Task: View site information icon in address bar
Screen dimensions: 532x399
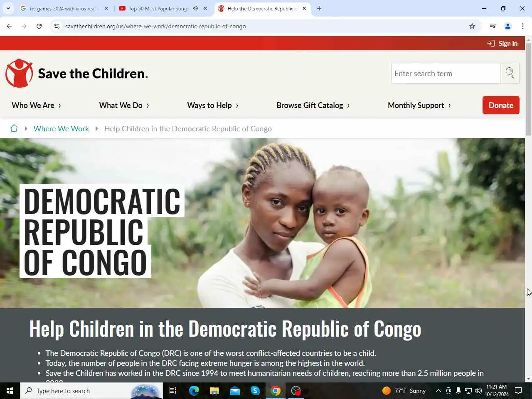Action: [57, 26]
